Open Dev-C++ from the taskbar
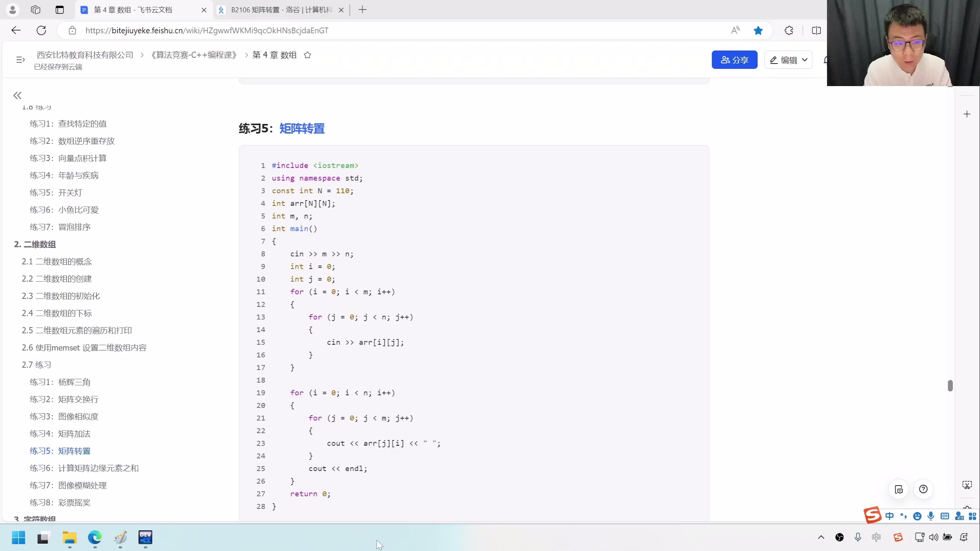980x551 pixels. [x=145, y=537]
